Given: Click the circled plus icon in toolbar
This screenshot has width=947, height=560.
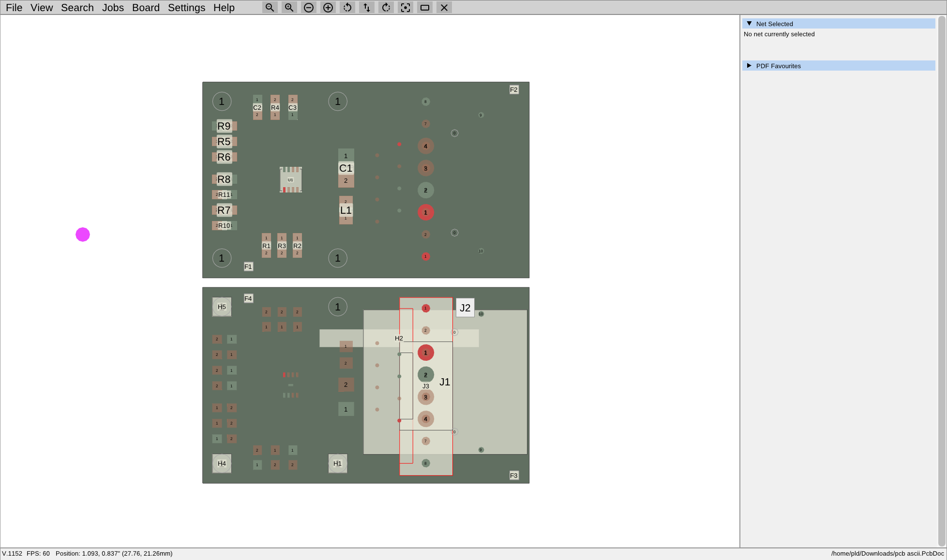Looking at the screenshot, I should tap(328, 7).
